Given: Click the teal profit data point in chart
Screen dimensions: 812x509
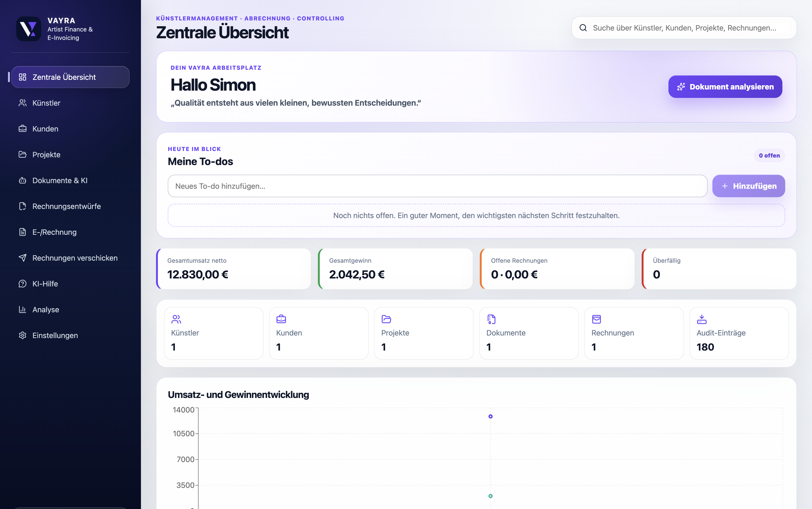Looking at the screenshot, I should [x=490, y=496].
